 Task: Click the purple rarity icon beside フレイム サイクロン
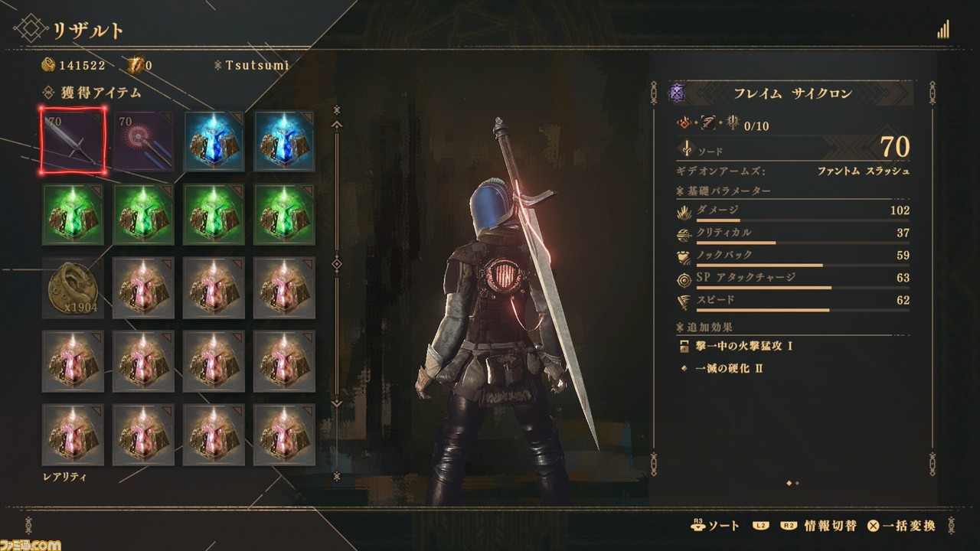tap(677, 93)
